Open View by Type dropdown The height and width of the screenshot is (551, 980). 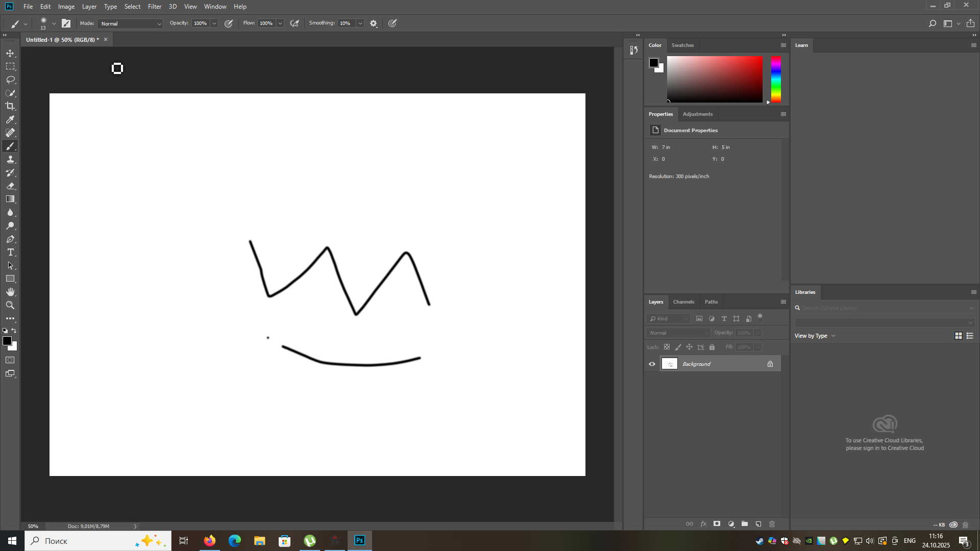815,336
